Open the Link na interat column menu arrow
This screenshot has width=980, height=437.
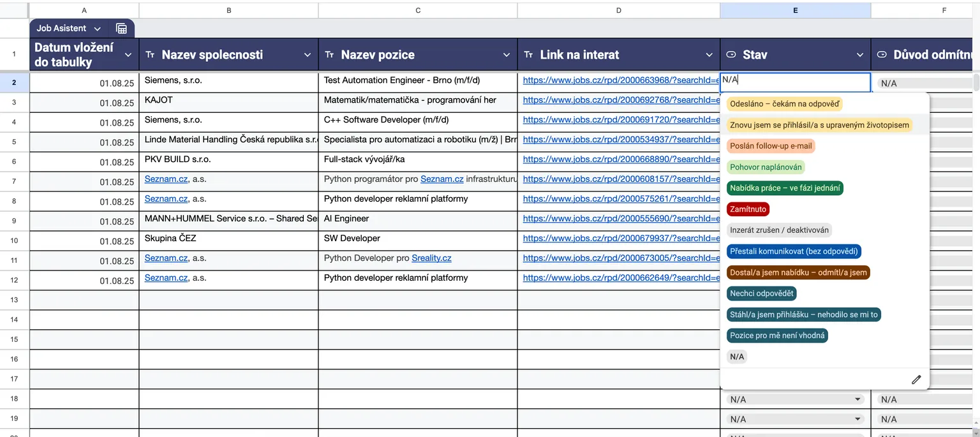tap(709, 55)
